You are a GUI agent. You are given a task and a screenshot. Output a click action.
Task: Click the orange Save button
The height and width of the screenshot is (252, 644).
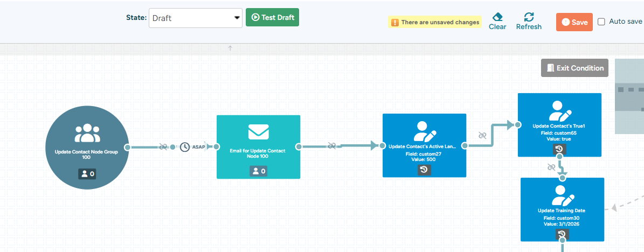pyautogui.click(x=574, y=22)
